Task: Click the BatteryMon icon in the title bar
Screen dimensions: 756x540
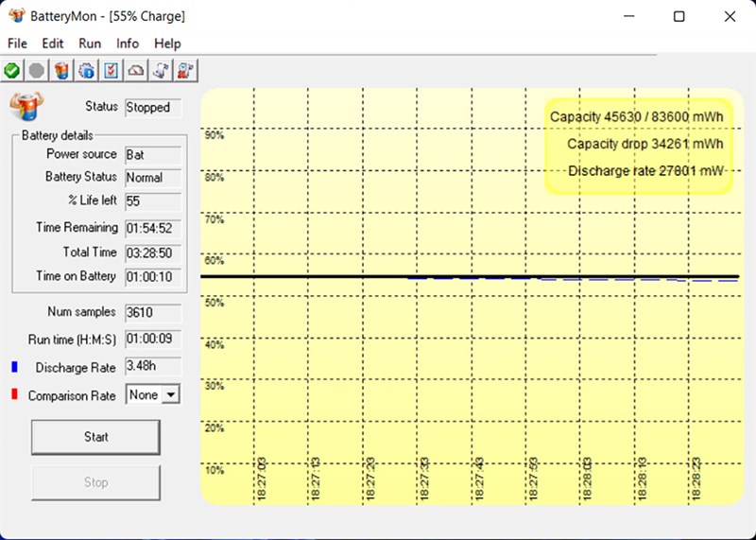Action: pyautogui.click(x=16, y=15)
